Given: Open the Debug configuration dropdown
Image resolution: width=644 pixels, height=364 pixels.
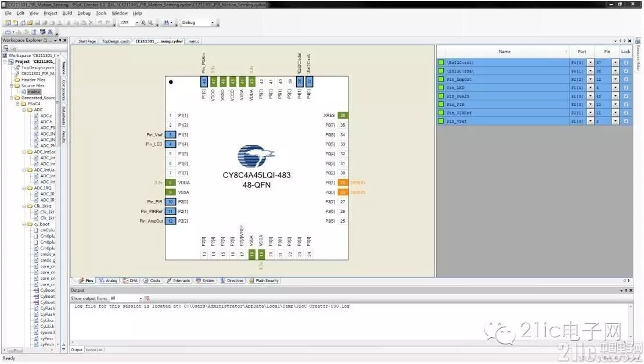Looking at the screenshot, I should pyautogui.click(x=213, y=23).
